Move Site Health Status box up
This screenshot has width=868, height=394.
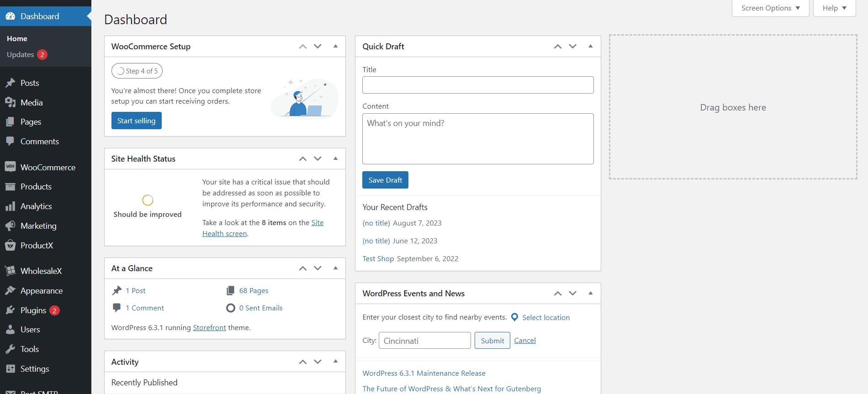pos(303,159)
